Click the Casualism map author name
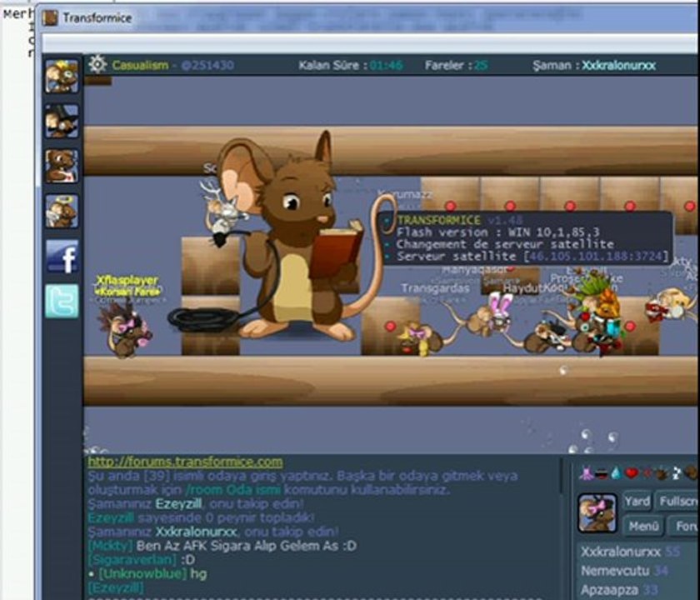The height and width of the screenshot is (600, 700). coord(140,65)
